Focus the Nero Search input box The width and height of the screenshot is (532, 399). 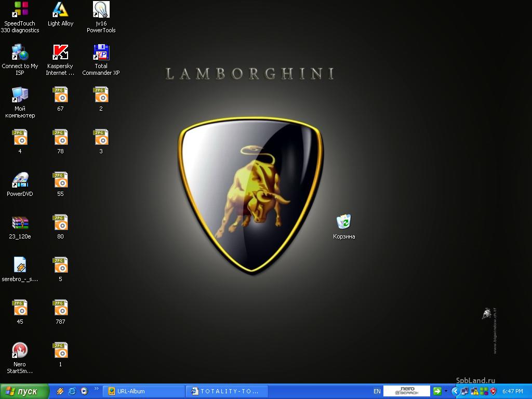pos(406,391)
